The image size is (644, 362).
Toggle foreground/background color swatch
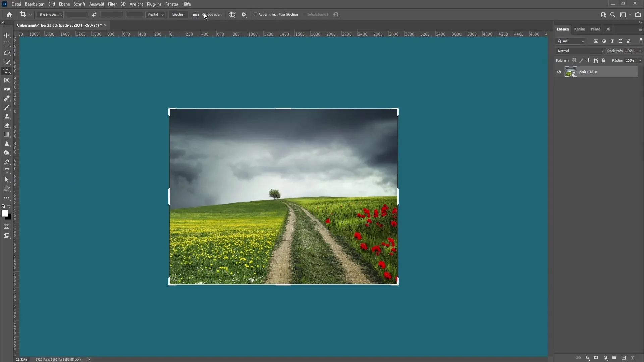[x=9, y=206]
